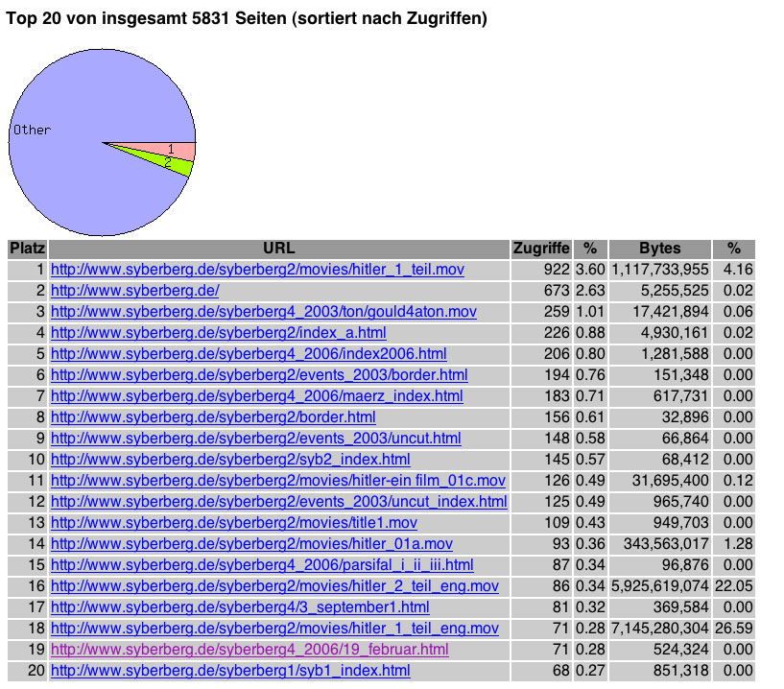Viewport: 784px width, 689px height.
Task: Follow the syb2_index.html link
Action: tap(230, 460)
